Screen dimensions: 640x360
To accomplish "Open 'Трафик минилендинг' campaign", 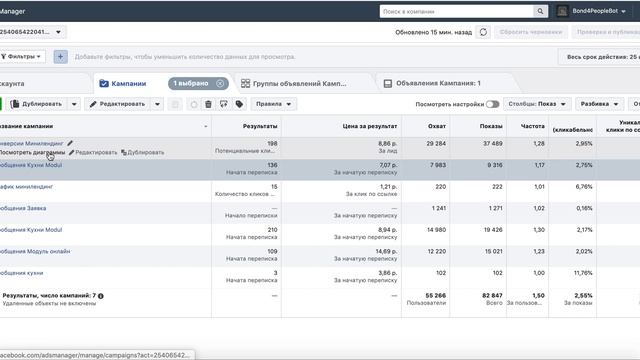I will 27,187.
